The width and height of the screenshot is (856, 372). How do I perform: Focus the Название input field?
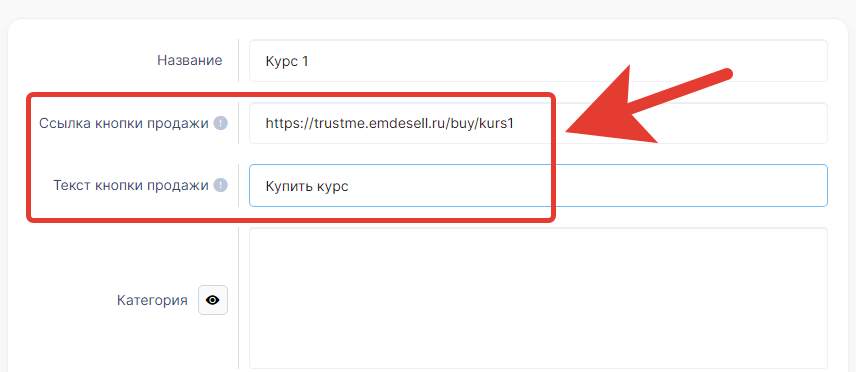538,61
